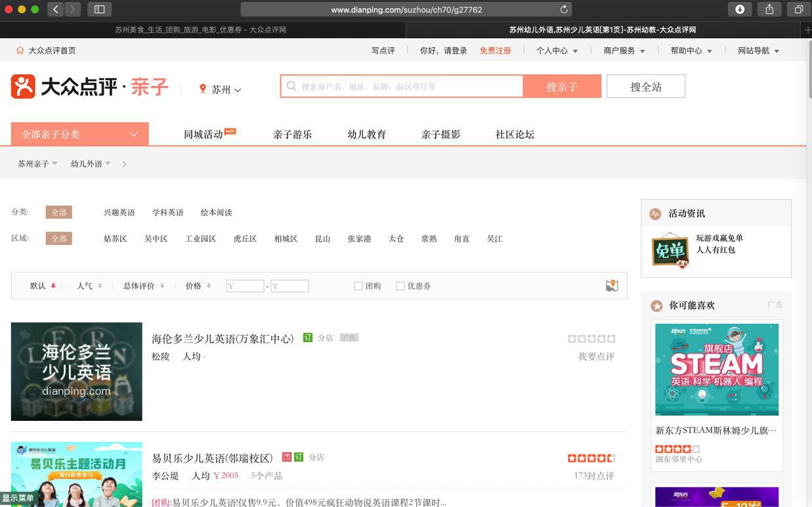Screen dimensions: 812x507
Task: Go forward with Safari's forward arrow
Action: point(72,9)
